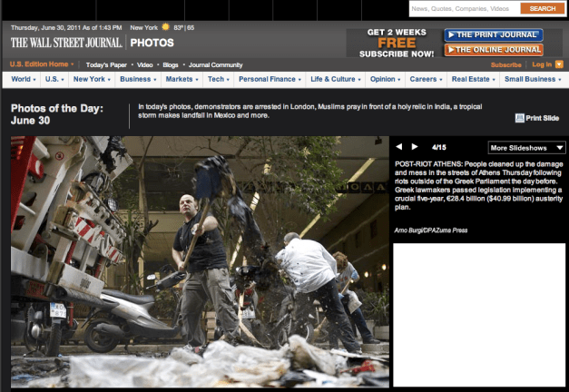Advance to the next slide arrow
The image size is (569, 392).
click(415, 147)
